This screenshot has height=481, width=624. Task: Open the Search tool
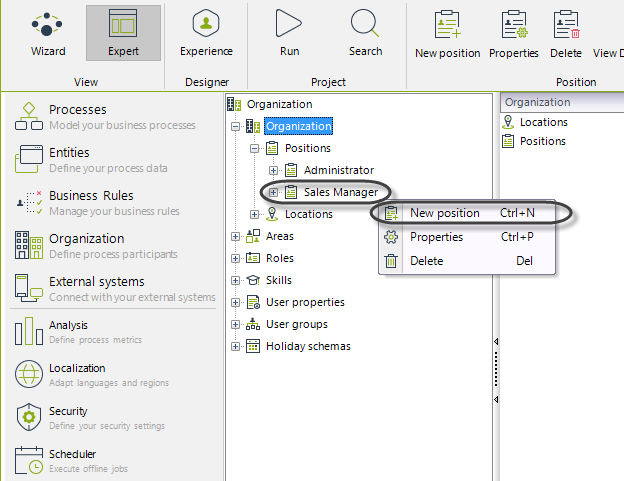(365, 34)
